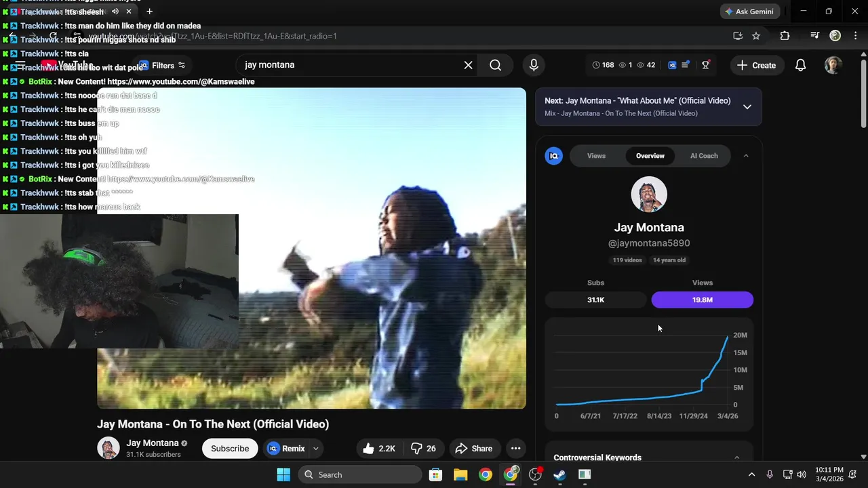Open the taskbar clock showing 10:11 PM
This screenshot has width=868, height=488.
(x=829, y=474)
